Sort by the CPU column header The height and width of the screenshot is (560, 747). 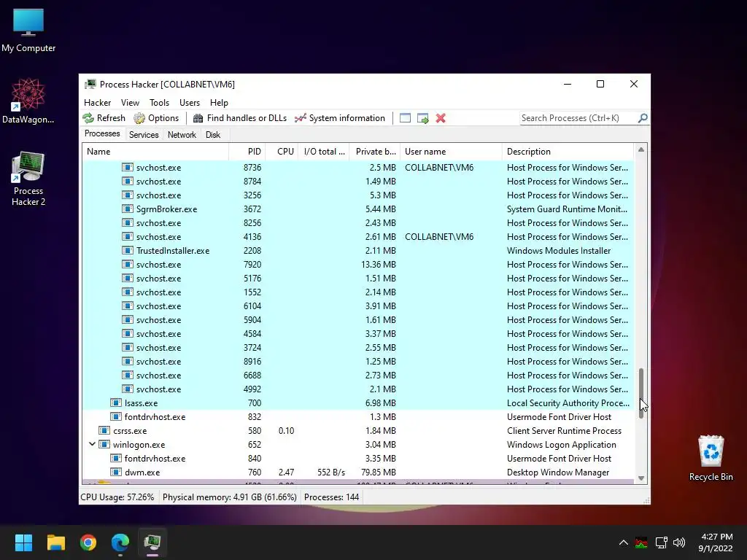282,152
